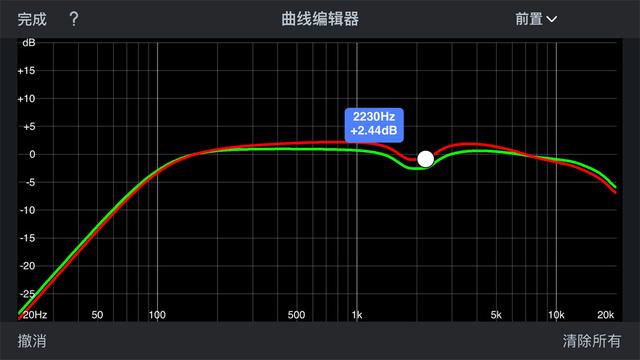Tap the blue 2230Hz +2.44dB tooltip
Screen dimensions: 640x360
(374, 125)
